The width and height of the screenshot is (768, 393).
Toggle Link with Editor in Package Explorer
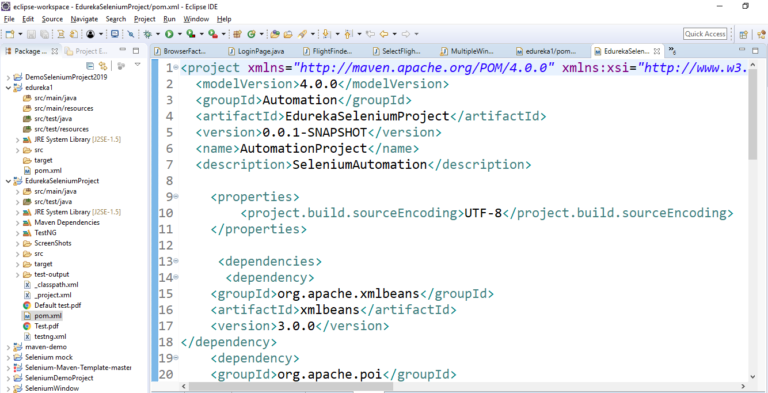click(103, 65)
